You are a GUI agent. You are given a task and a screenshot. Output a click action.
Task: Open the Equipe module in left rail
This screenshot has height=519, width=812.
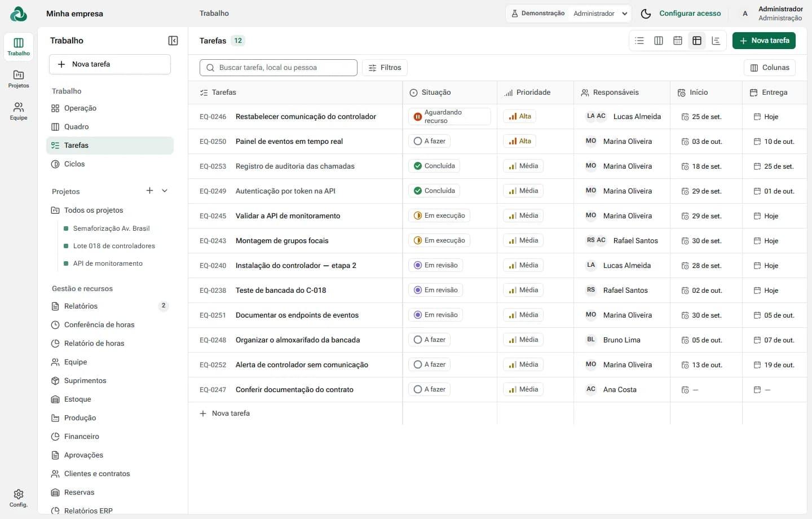19,111
